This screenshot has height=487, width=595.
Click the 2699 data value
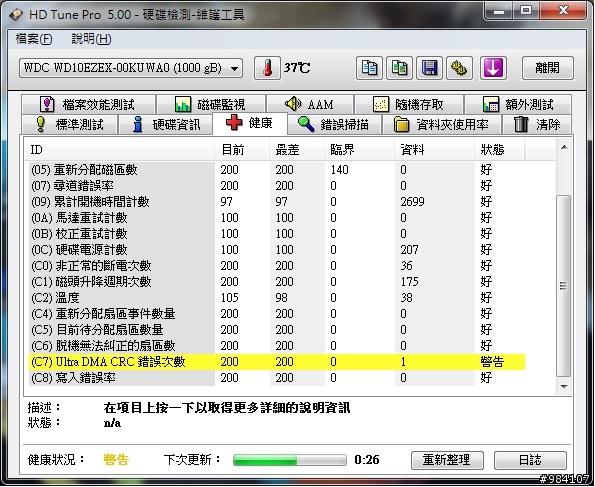pos(412,202)
